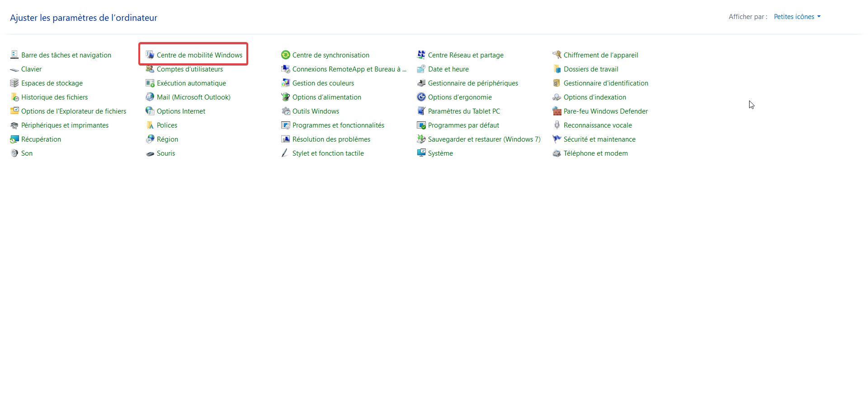Click the Options d'ergonomie icon
This screenshot has height=419, width=868.
click(x=421, y=97)
